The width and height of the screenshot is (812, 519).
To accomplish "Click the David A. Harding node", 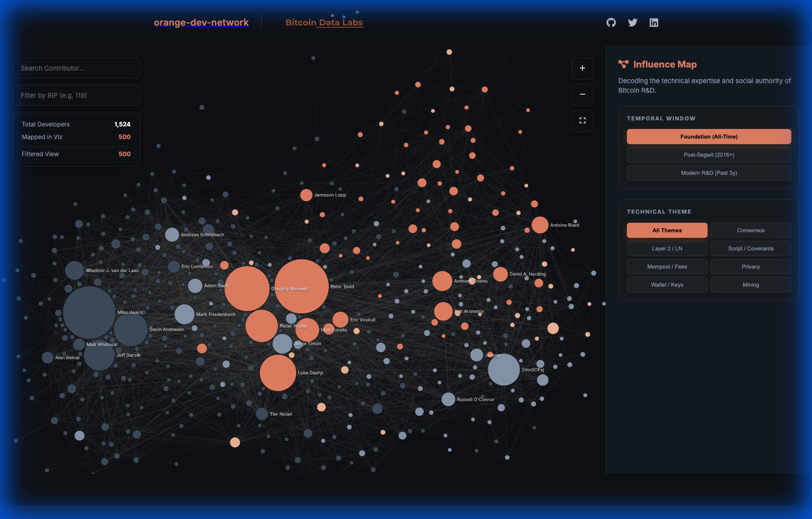I will point(500,275).
